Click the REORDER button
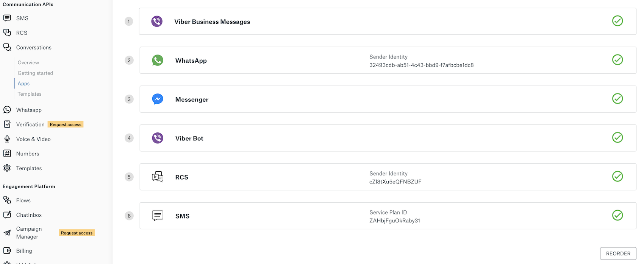Image resolution: width=644 pixels, height=264 pixels. click(618, 253)
